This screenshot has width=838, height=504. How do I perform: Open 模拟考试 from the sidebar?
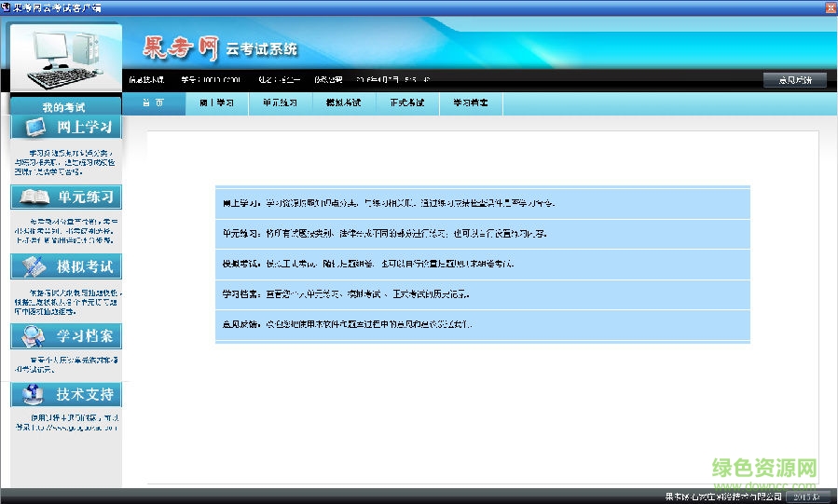66,266
